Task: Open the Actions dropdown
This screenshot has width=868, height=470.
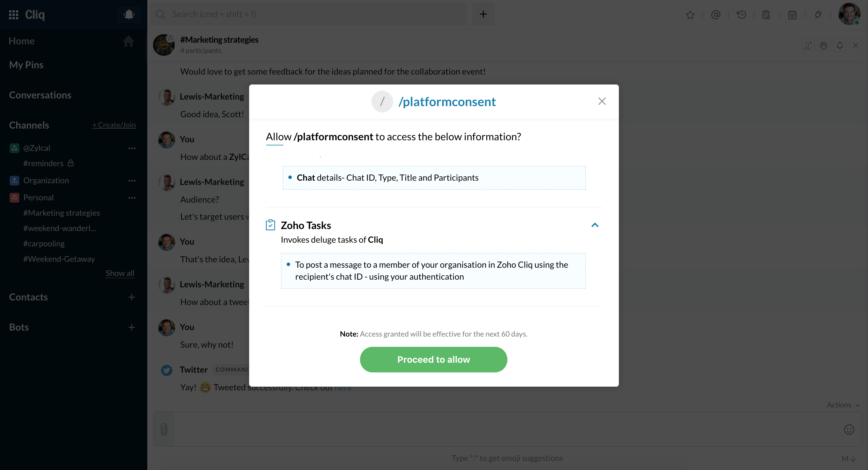Action: [843, 405]
